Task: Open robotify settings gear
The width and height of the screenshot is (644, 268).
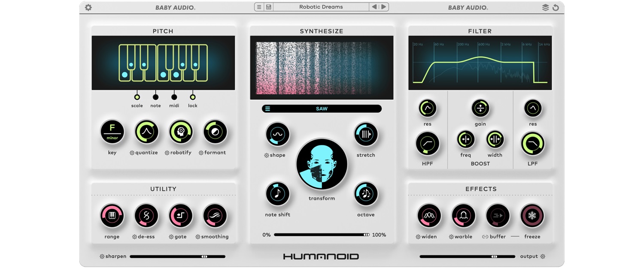Action: pyautogui.click(x=167, y=153)
